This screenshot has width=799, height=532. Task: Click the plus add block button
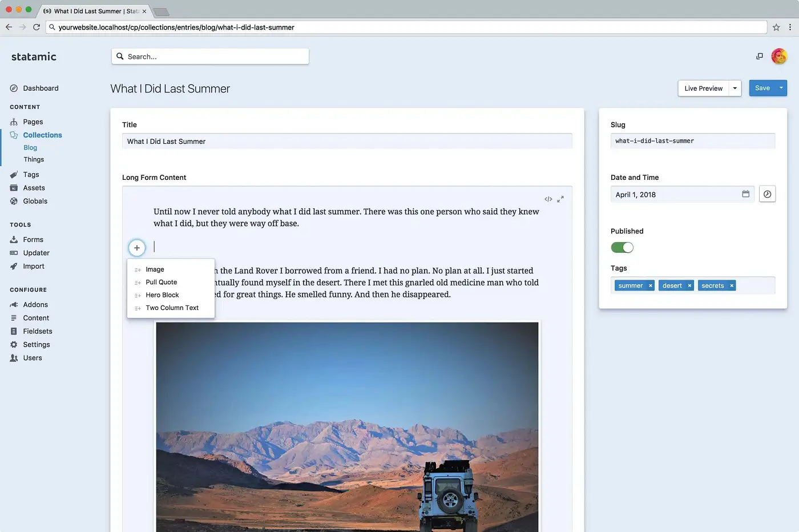pos(137,248)
